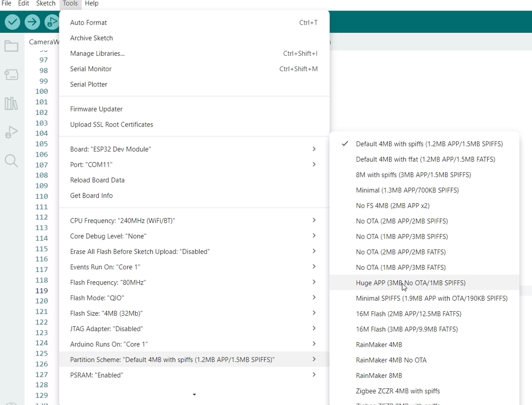Click the Start Debugging toolbar icon
Screen dimensions: 532x405
pyautogui.click(x=51, y=22)
